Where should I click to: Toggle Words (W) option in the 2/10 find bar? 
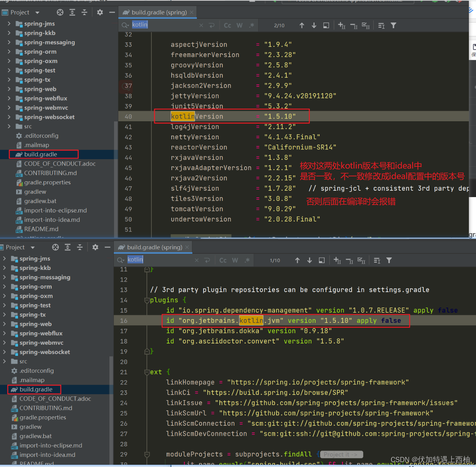pos(239,26)
